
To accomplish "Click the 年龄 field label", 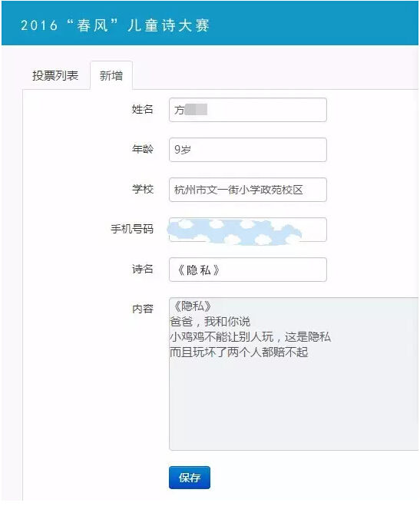I will click(143, 149).
